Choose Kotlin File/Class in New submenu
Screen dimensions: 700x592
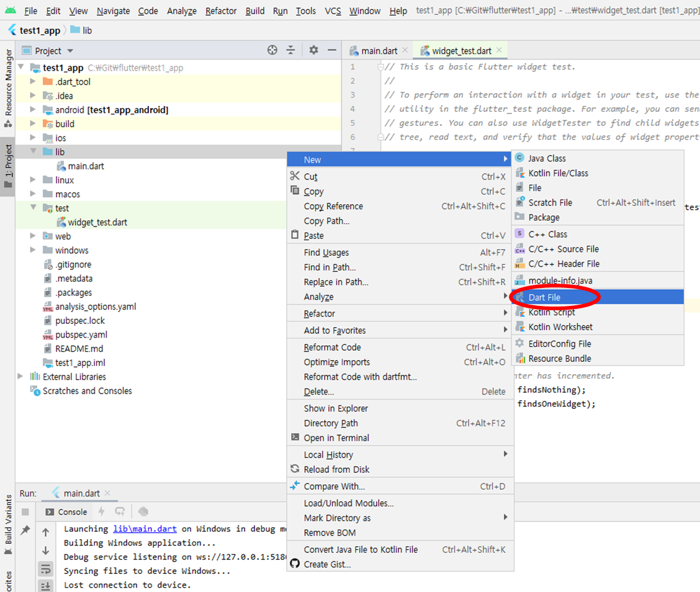click(598, 173)
